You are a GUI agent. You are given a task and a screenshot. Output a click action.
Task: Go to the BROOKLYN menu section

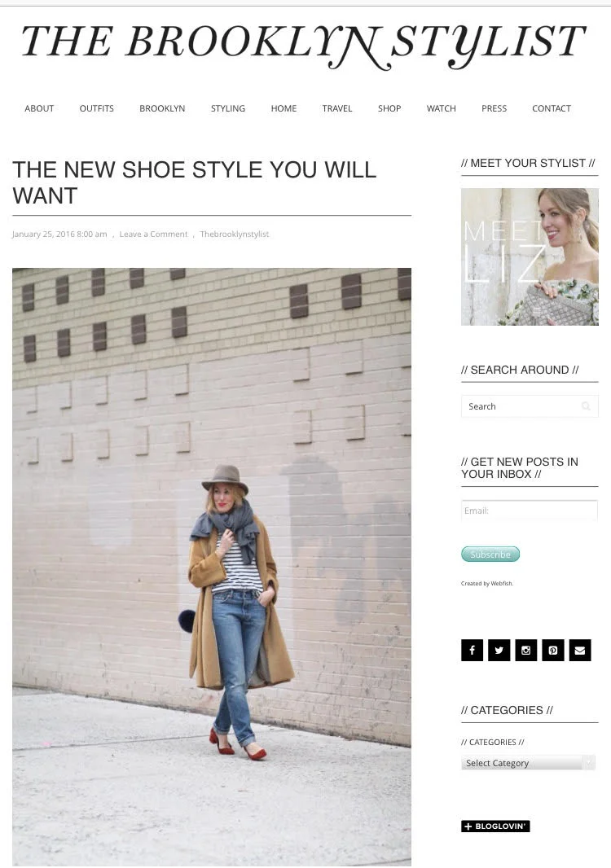162,108
